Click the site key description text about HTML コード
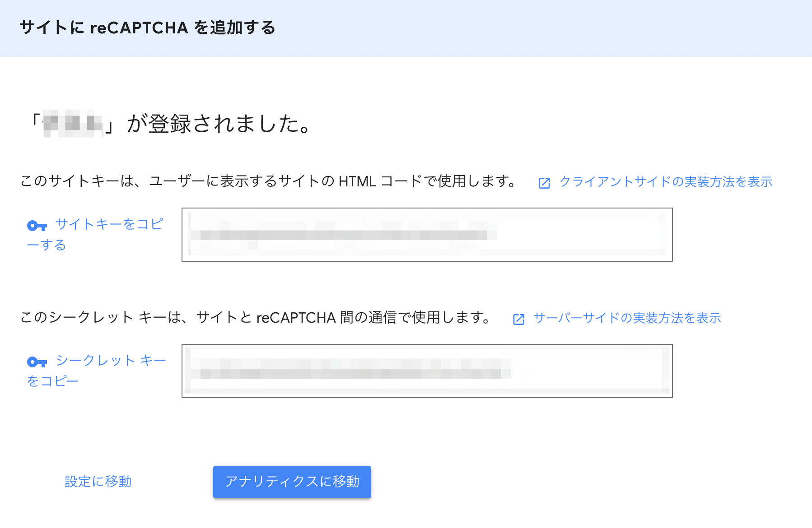This screenshot has width=812, height=528. [269, 181]
